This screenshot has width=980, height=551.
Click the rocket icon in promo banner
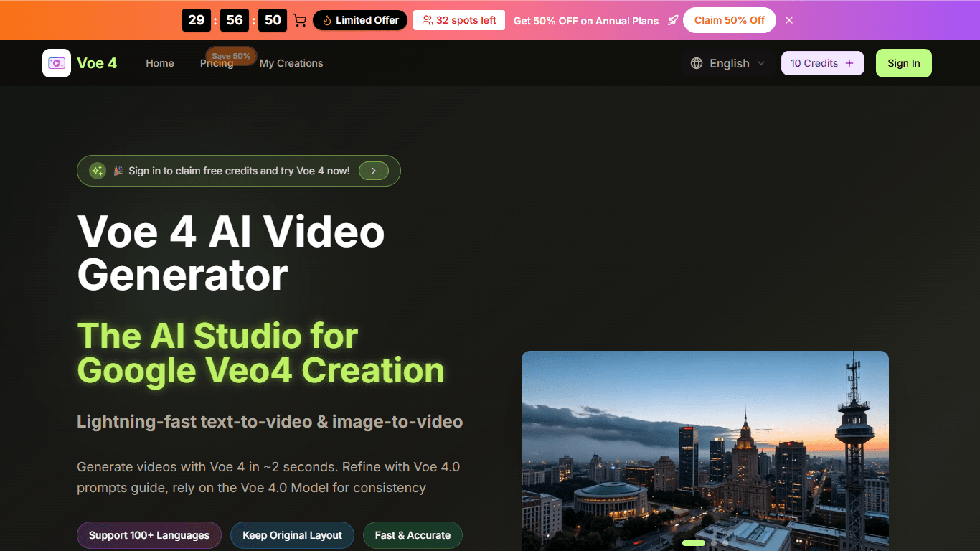pyautogui.click(x=672, y=20)
